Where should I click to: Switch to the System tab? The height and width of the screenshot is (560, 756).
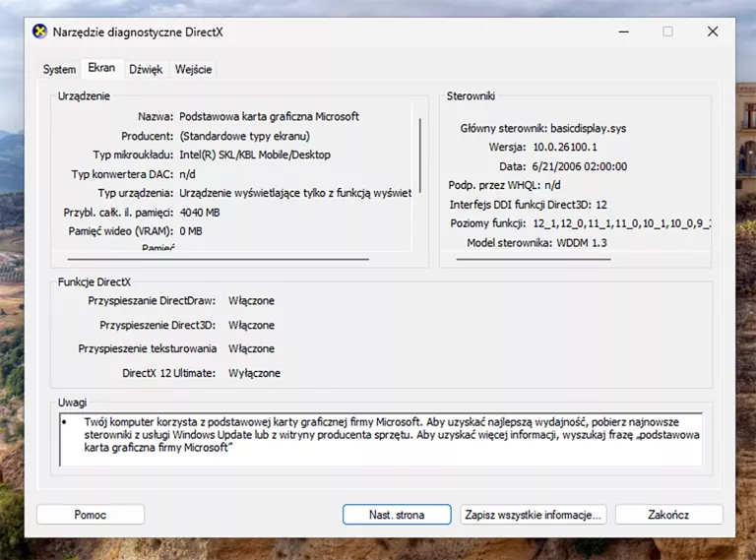click(x=59, y=70)
